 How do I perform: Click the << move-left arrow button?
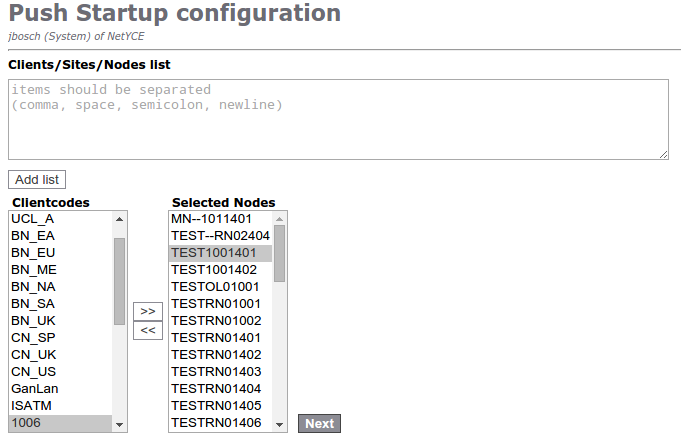click(147, 330)
